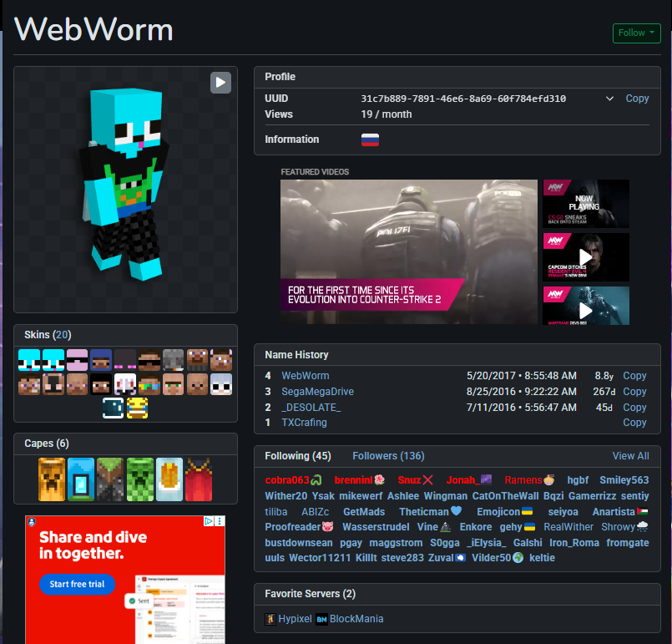Screen dimensions: 672x644
Task: Open the WebWorm name history entry
Action: tap(306, 376)
